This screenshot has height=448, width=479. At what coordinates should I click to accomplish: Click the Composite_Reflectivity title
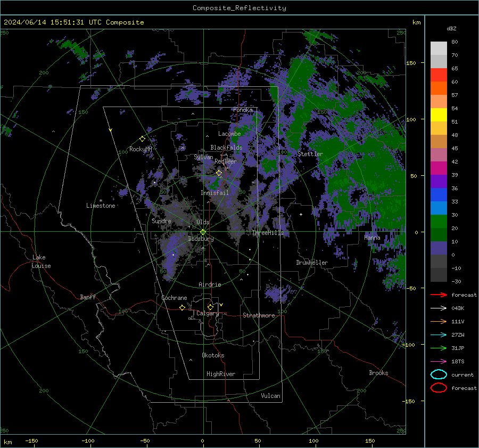[240, 8]
